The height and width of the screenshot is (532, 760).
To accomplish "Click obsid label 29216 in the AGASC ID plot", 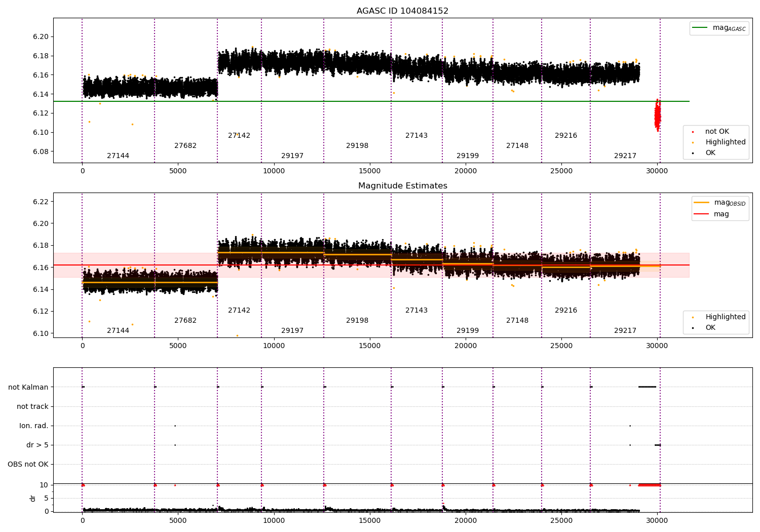I will click(x=566, y=136).
